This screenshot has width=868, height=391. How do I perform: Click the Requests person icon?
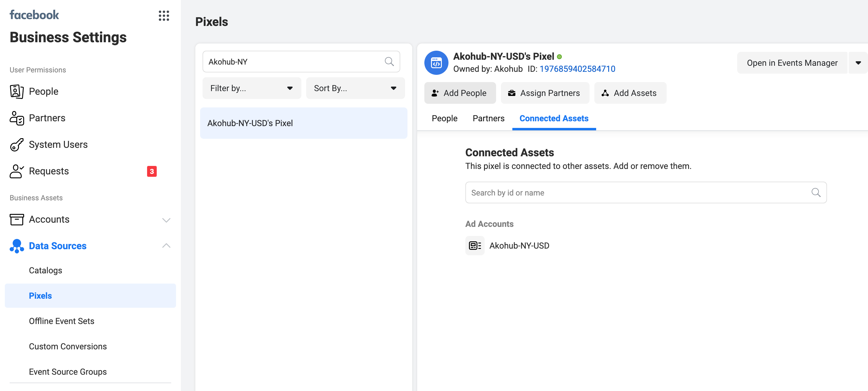point(17,171)
